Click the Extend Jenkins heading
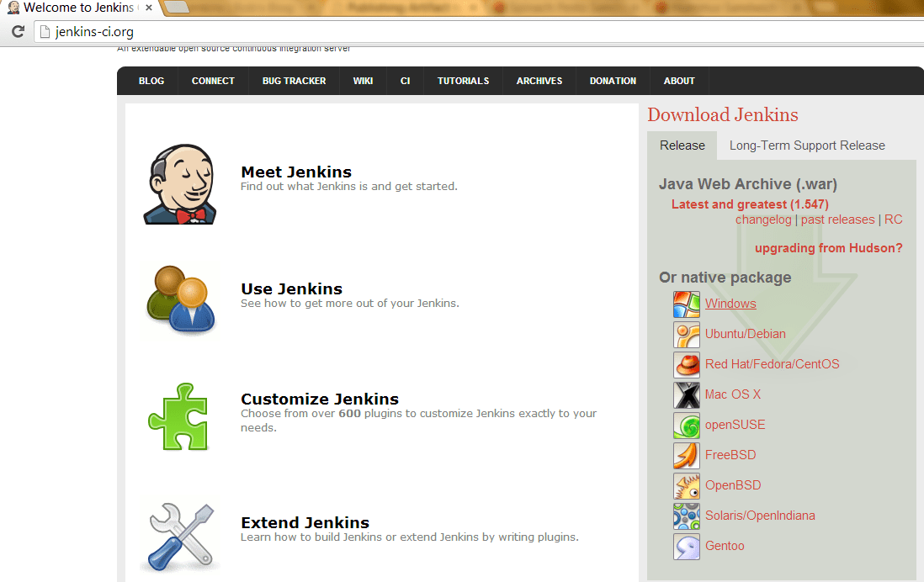 (305, 522)
